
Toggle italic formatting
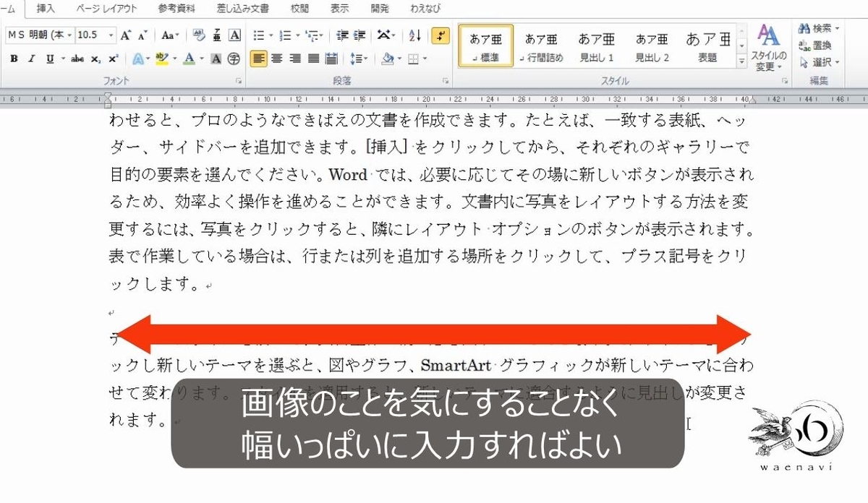[x=31, y=59]
